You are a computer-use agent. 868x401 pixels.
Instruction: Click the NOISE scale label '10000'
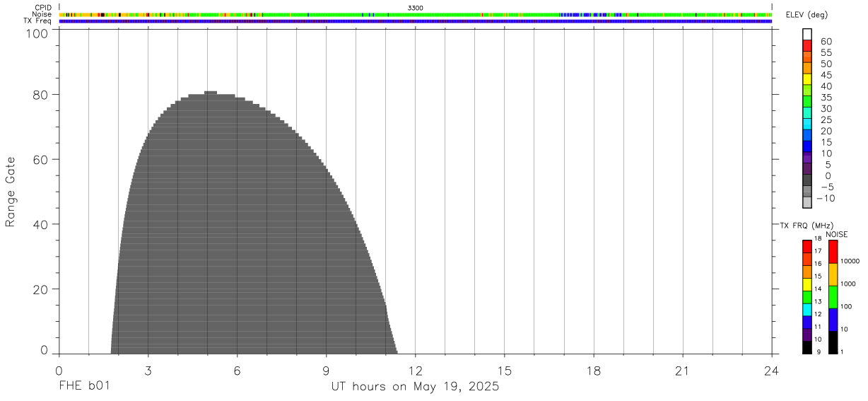pos(849,261)
